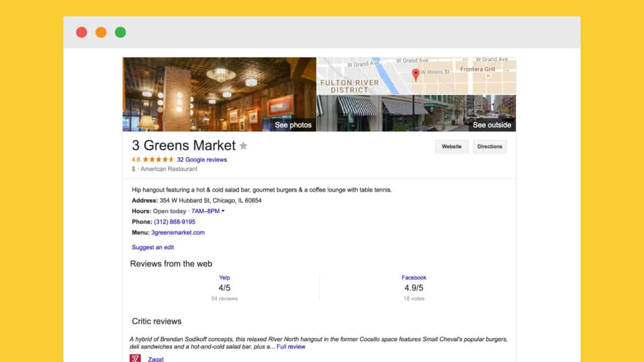Click the 4.6 rating number
Viewport: 644px width, 362px height.
[136, 159]
